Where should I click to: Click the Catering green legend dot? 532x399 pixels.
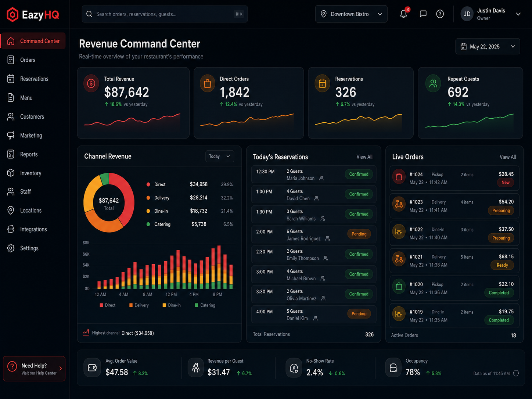148,224
